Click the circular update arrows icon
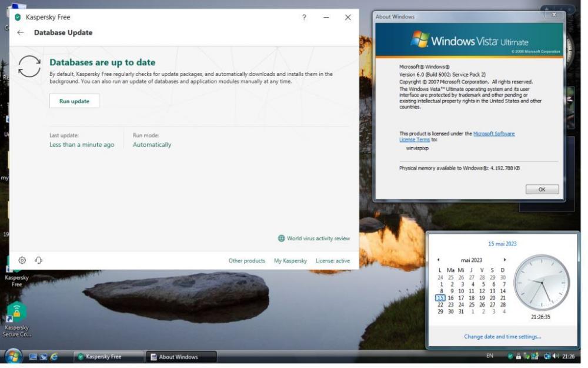588x368 pixels. tap(29, 67)
